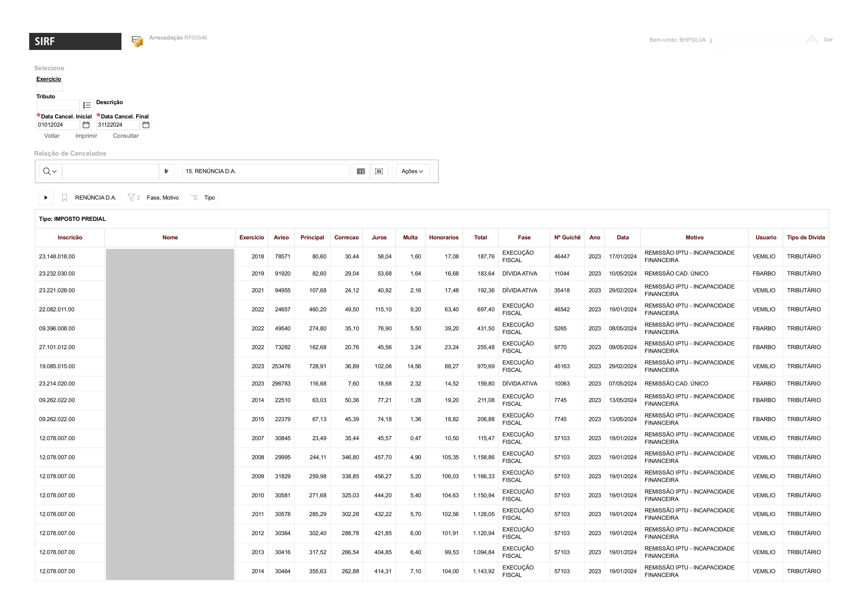Click Nº Guichê 35418 cell
Viewport: 868px width, 613px height.
(x=567, y=290)
